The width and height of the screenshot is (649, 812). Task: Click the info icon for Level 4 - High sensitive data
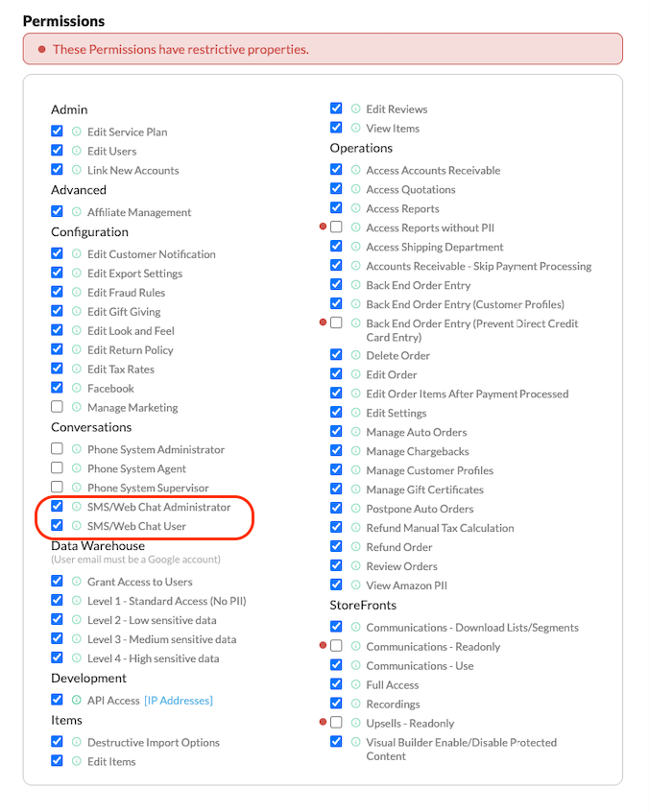[76, 658]
